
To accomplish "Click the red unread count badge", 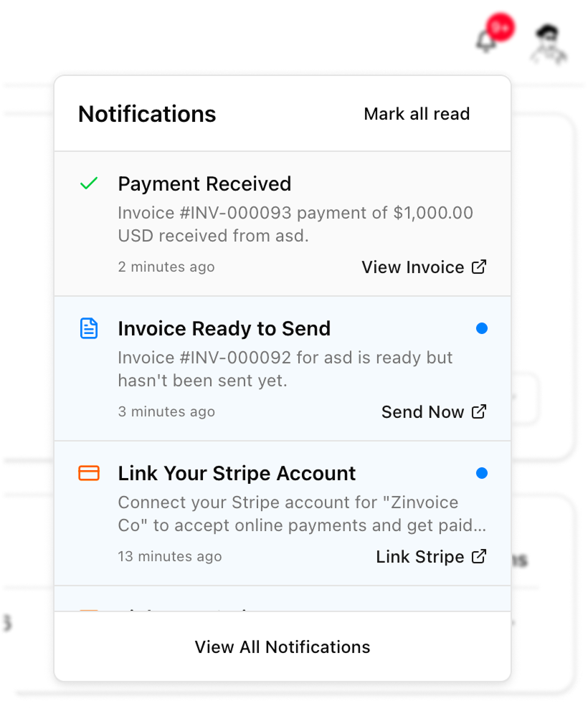I will (501, 28).
